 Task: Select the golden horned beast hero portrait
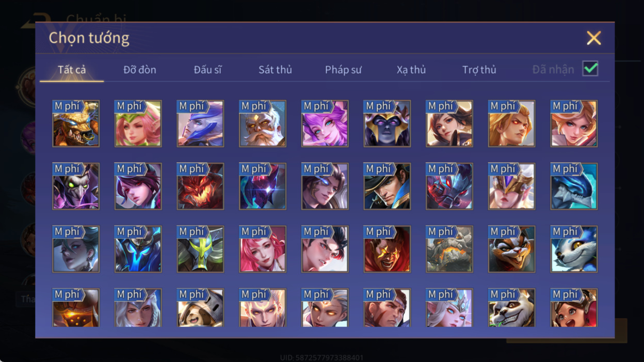(76, 124)
